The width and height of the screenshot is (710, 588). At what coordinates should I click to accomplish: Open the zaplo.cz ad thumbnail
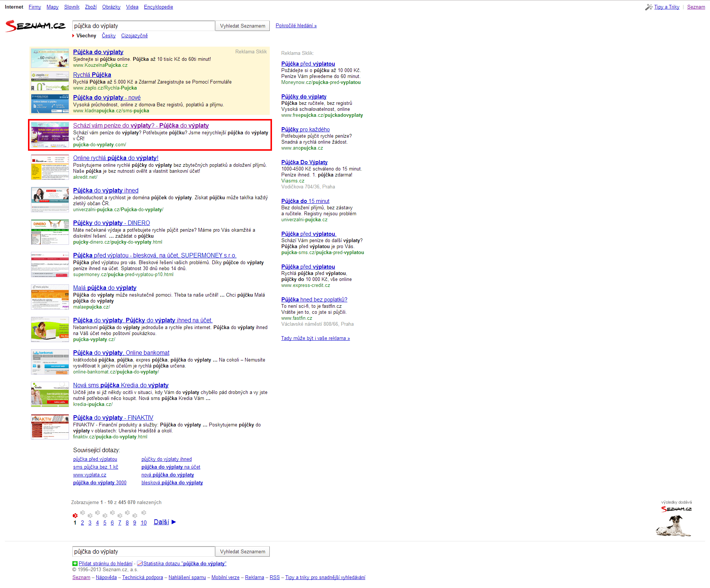50,81
